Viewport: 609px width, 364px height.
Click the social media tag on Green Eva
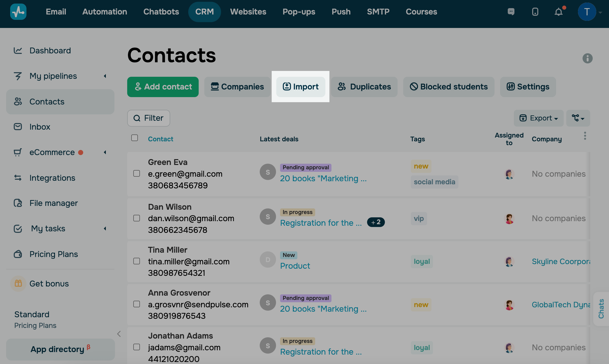[x=434, y=182]
